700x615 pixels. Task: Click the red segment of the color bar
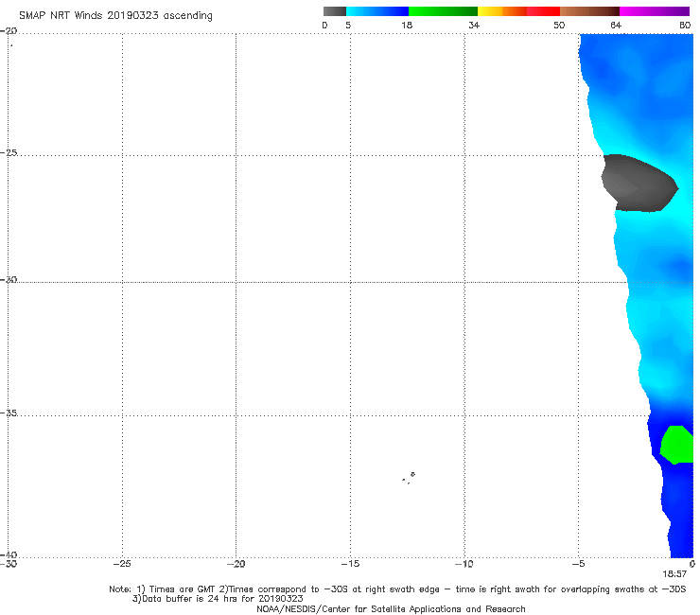tap(543, 11)
